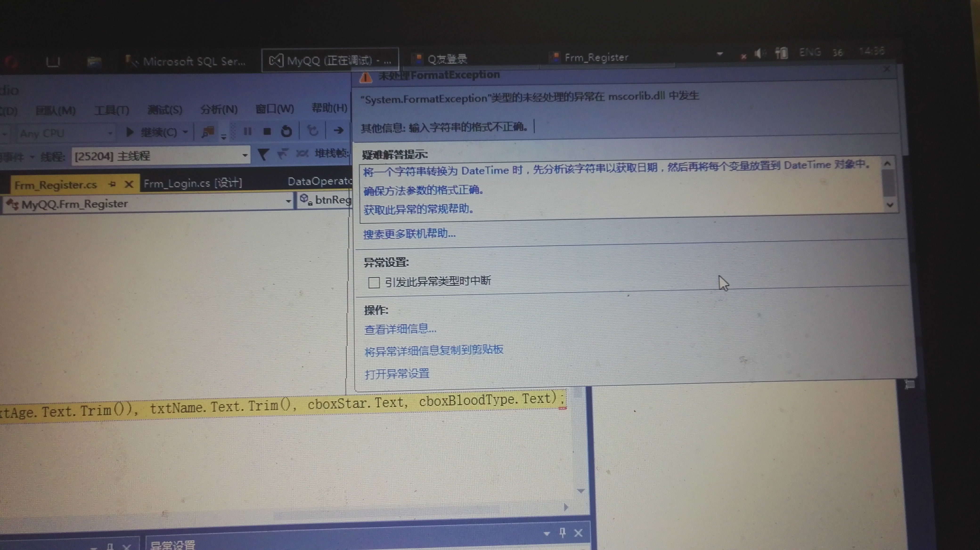This screenshot has height=550, width=980.
Task: Open the 分析(N) menu
Action: [219, 109]
